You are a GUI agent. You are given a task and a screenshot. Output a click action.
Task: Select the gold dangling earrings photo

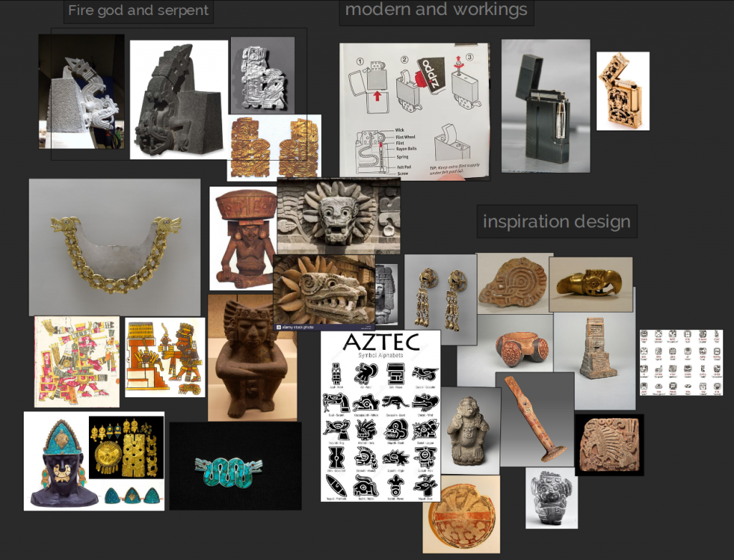(441, 300)
